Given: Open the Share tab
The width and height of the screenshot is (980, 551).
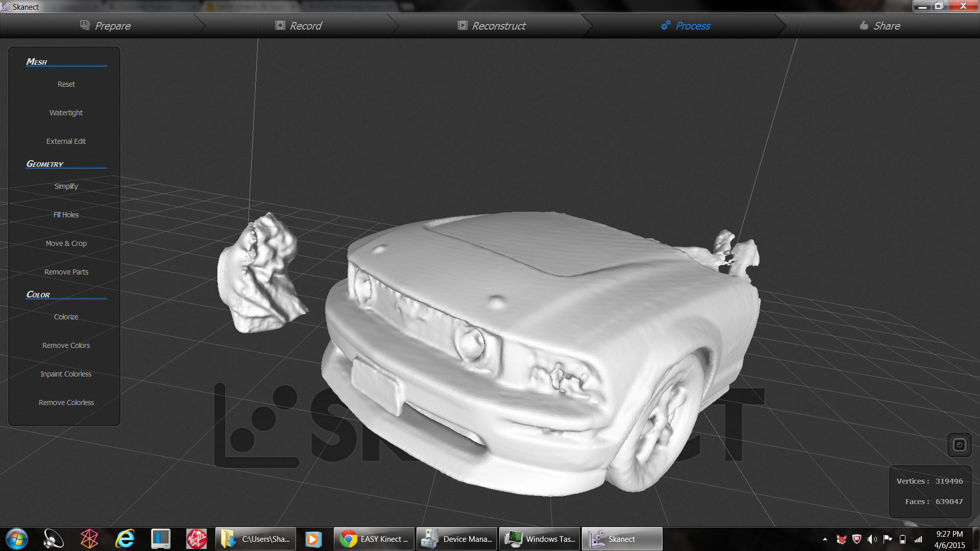Looking at the screenshot, I should [879, 26].
